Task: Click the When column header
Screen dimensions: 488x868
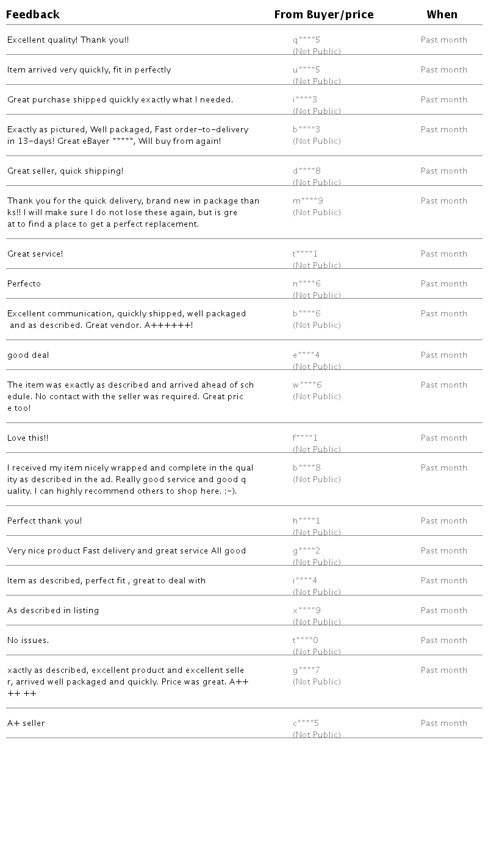Action: click(x=442, y=15)
